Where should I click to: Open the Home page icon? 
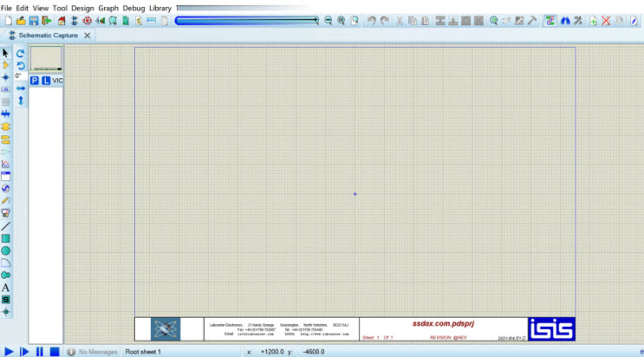61,20
